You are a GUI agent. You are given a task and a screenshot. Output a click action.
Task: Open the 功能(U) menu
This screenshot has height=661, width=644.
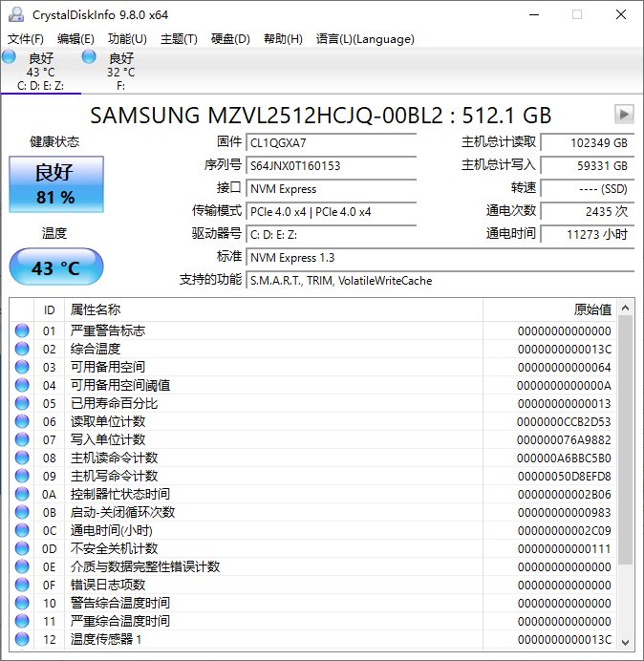pos(127,39)
